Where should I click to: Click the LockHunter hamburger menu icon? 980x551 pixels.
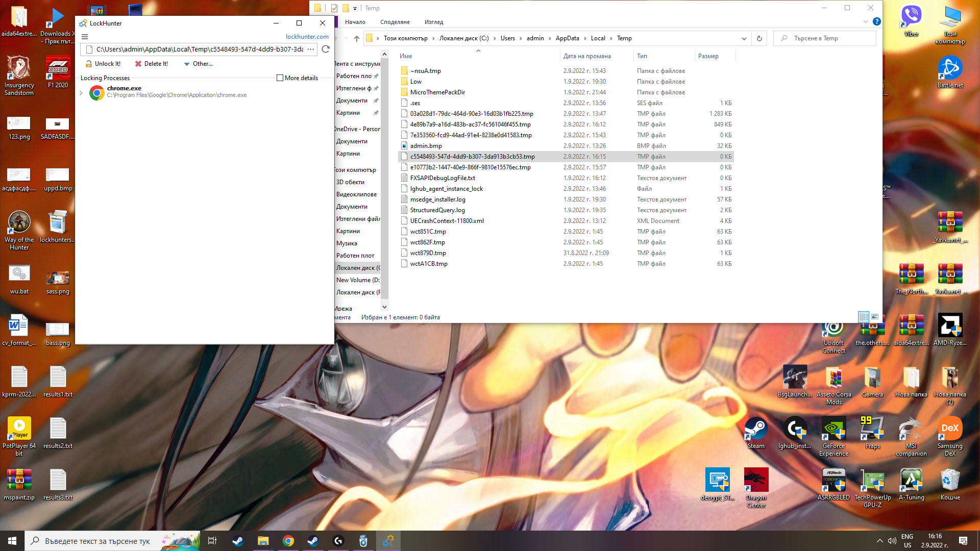[x=85, y=37]
